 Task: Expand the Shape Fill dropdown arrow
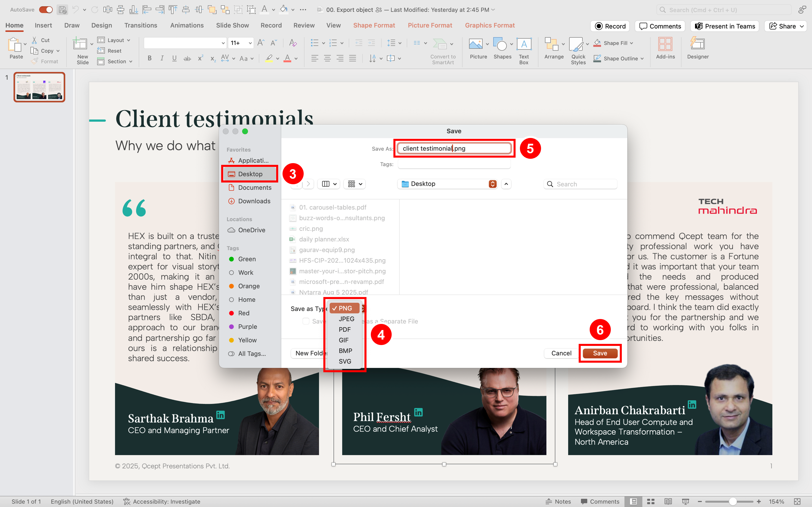[631, 43]
